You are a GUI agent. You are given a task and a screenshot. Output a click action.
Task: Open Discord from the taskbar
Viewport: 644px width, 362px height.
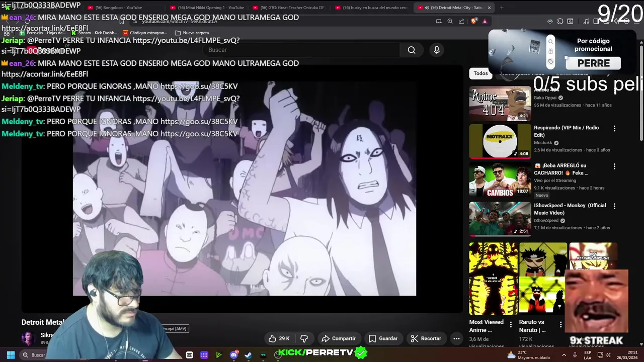(x=233, y=355)
